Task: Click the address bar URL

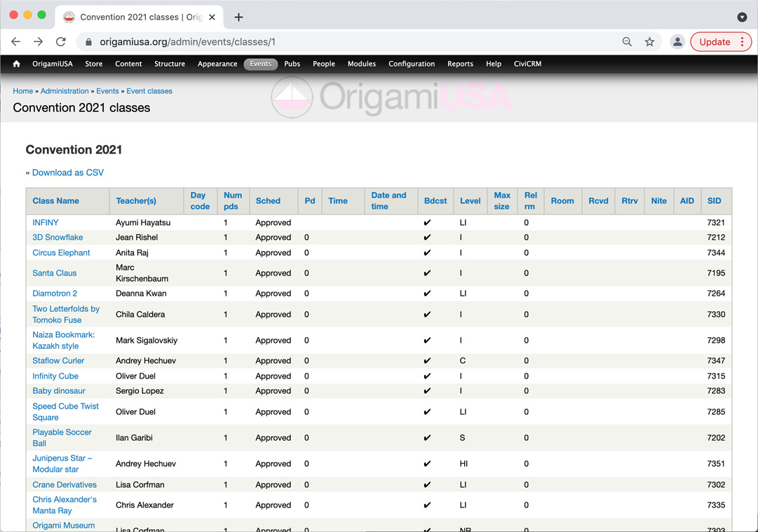Action: [187, 42]
